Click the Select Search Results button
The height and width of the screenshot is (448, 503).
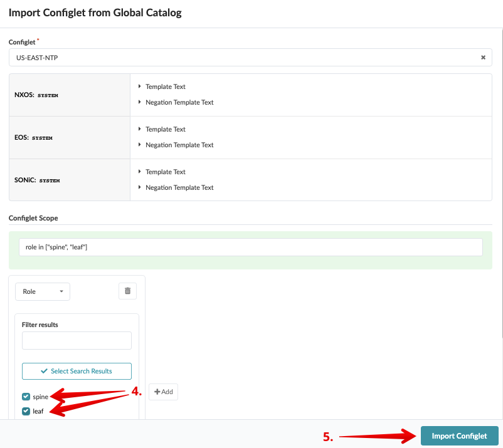pyautogui.click(x=77, y=371)
